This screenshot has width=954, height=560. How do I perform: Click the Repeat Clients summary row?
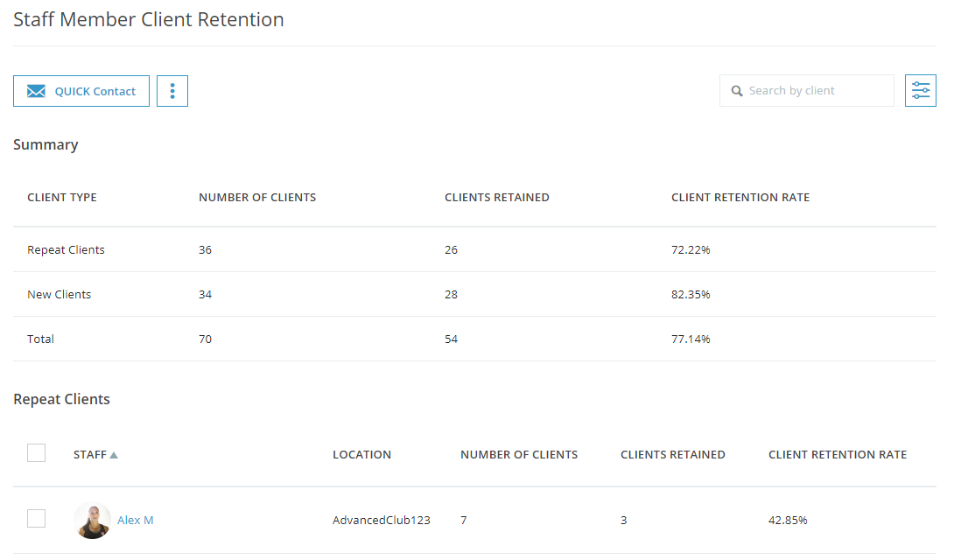(66, 250)
